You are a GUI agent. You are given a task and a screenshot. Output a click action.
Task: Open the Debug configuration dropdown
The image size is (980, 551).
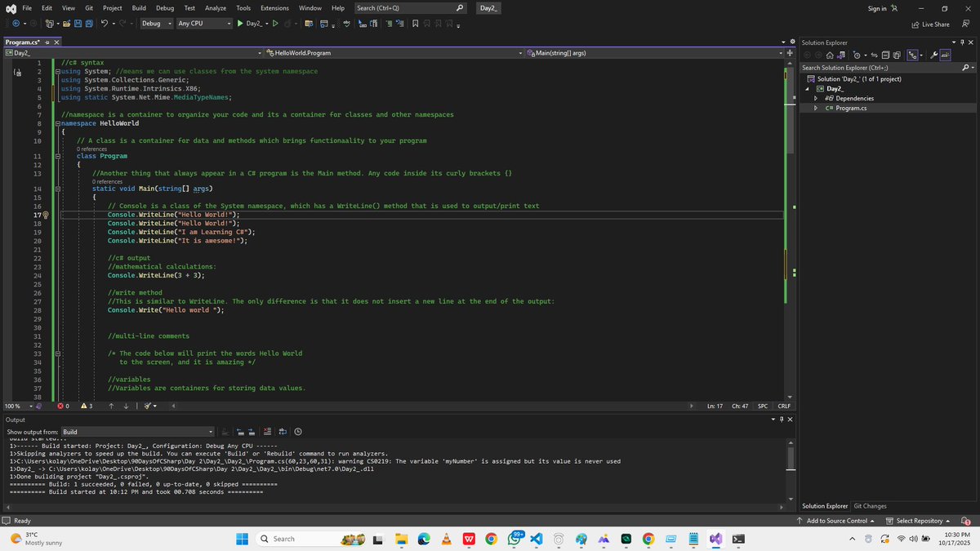pyautogui.click(x=156, y=24)
